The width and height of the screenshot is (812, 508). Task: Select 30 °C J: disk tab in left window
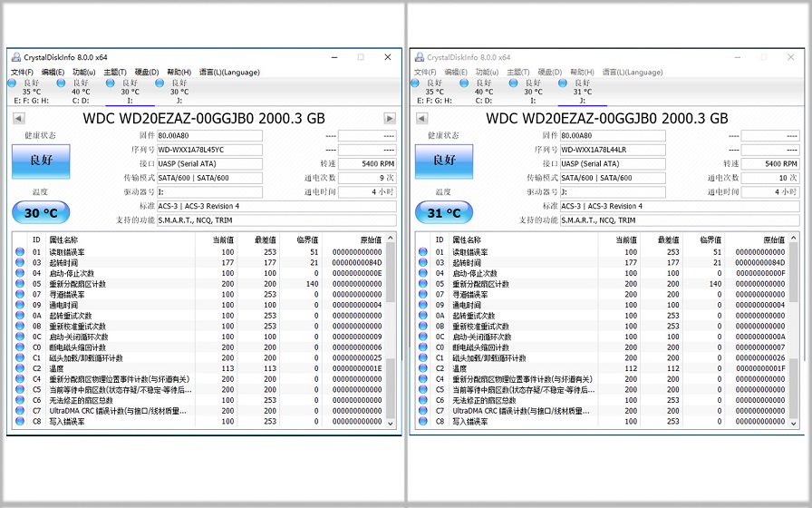click(179, 92)
